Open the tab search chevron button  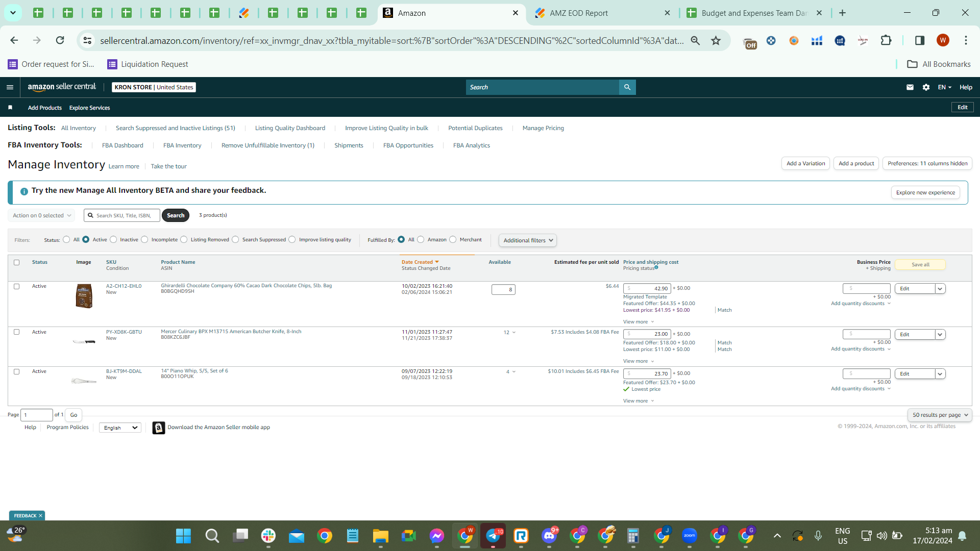[13, 13]
